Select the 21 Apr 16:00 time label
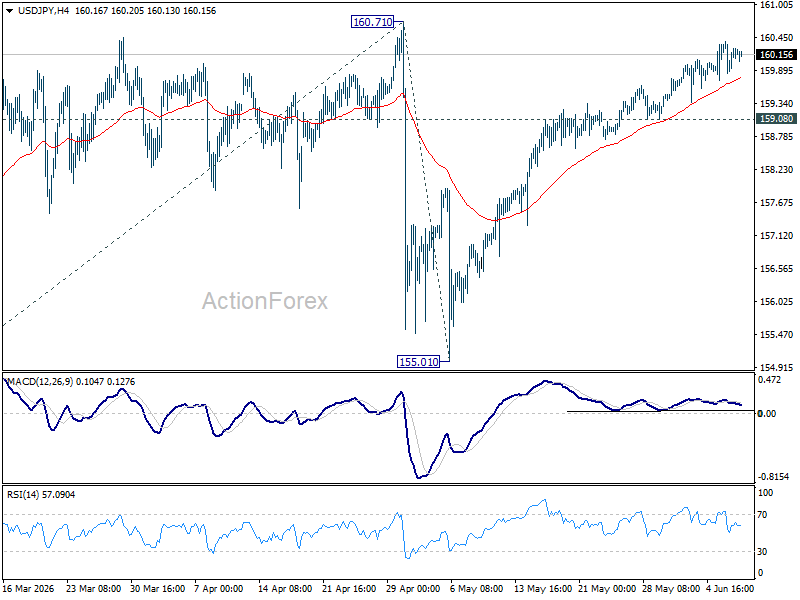This screenshot has width=800, height=600. pos(349,589)
